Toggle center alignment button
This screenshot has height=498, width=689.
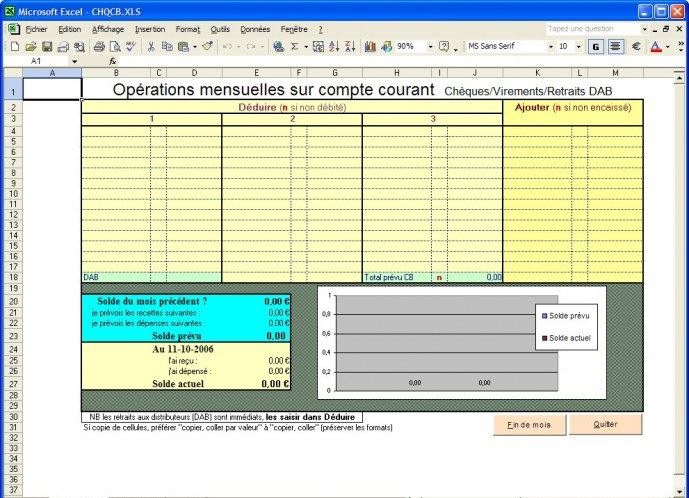pos(615,46)
